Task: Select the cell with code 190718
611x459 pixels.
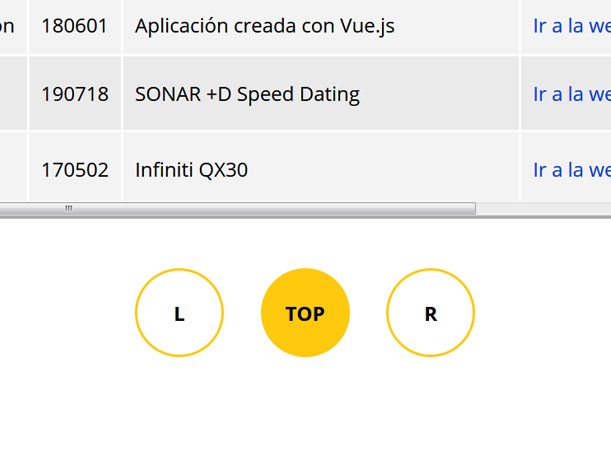Action: 75,94
